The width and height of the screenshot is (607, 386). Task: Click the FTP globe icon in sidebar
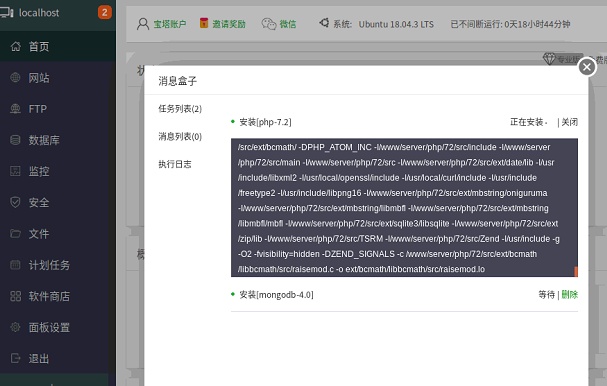(x=15, y=109)
